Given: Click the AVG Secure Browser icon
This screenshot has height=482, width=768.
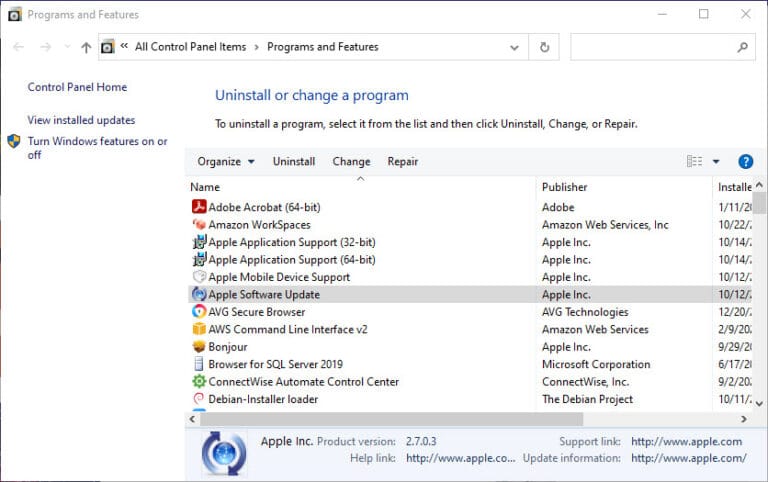Looking at the screenshot, I should point(199,312).
